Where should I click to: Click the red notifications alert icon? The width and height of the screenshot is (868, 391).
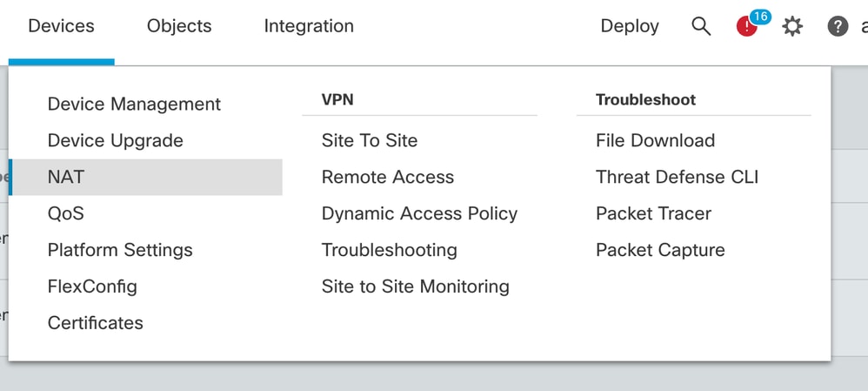(747, 27)
